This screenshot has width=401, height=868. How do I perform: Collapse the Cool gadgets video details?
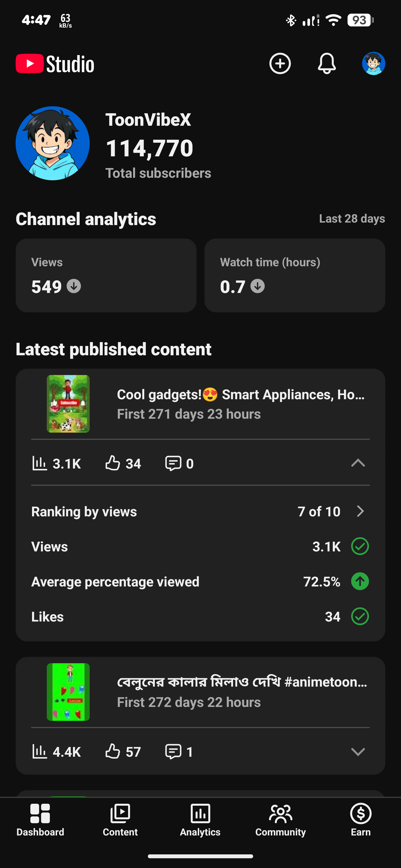click(358, 463)
